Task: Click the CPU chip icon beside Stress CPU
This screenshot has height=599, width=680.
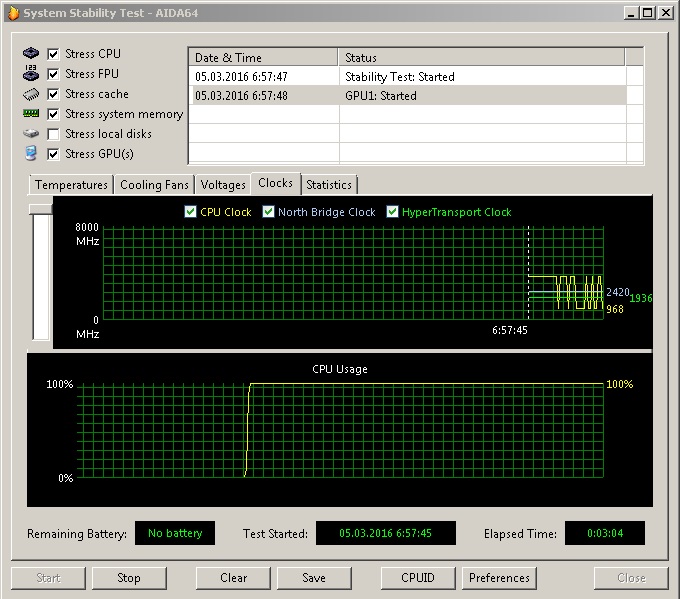Action: [x=31, y=53]
